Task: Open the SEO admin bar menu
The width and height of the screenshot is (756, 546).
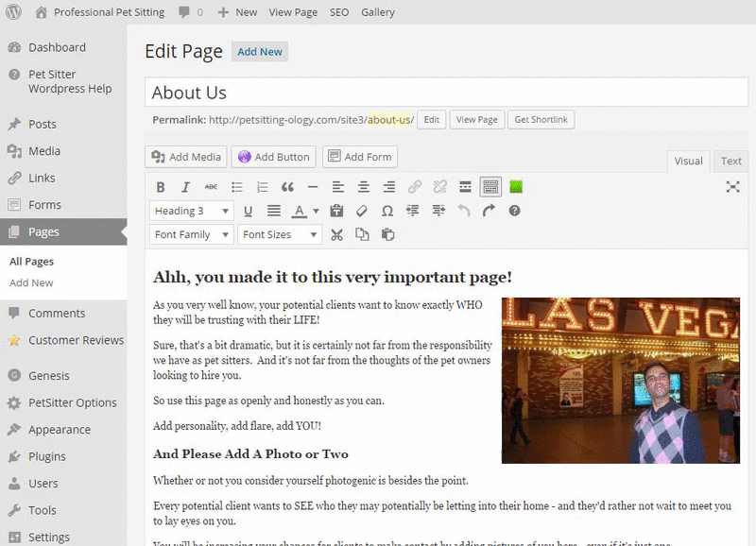Action: (339, 12)
